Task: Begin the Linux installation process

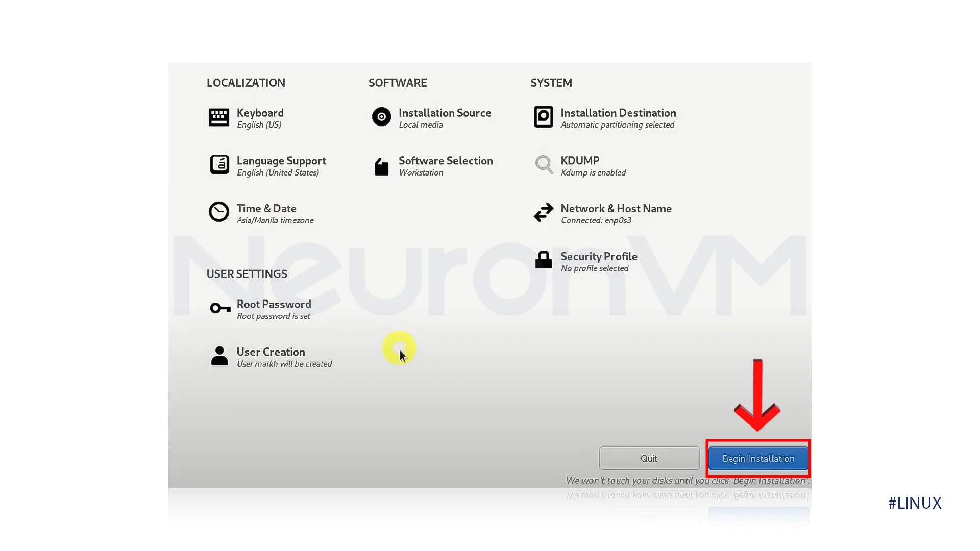Action: click(x=758, y=458)
